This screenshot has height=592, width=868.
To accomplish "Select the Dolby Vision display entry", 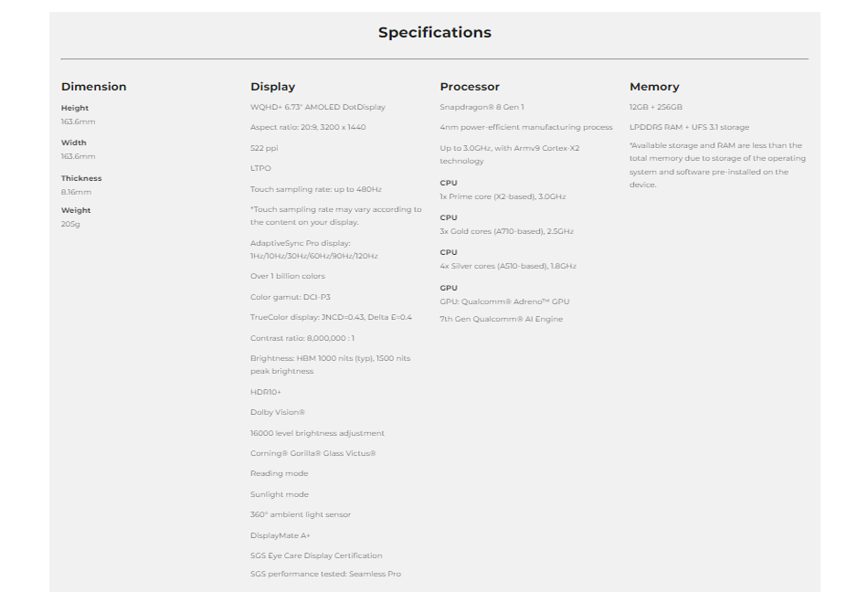I will click(x=278, y=412).
